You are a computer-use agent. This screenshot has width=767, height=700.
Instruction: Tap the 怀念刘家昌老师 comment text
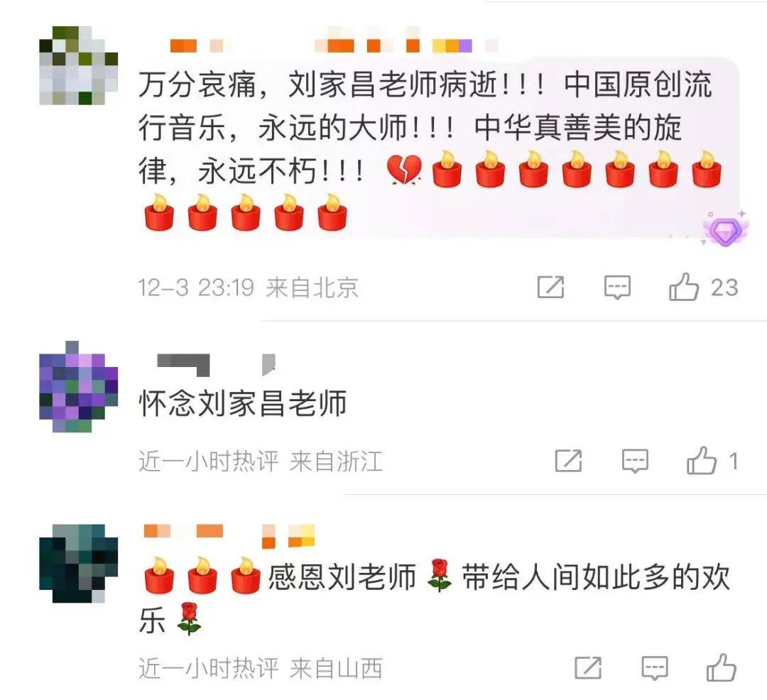(243, 403)
